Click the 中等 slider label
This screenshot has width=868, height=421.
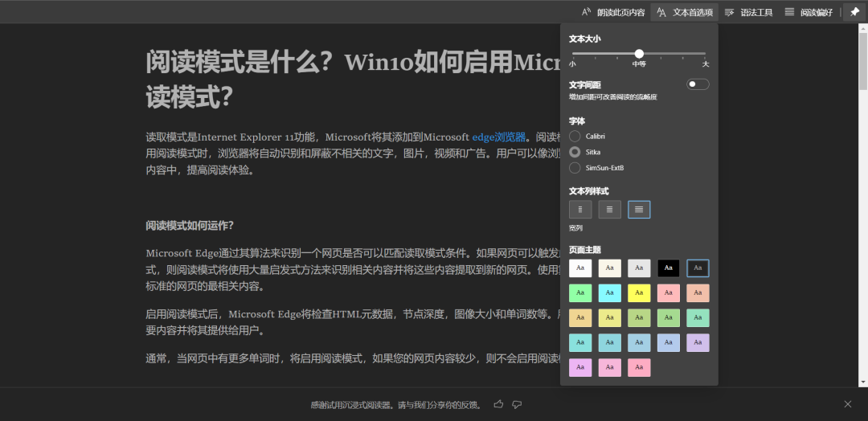640,64
